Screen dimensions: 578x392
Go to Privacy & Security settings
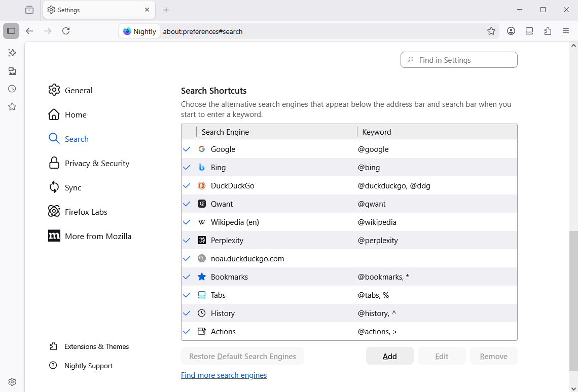[97, 163]
